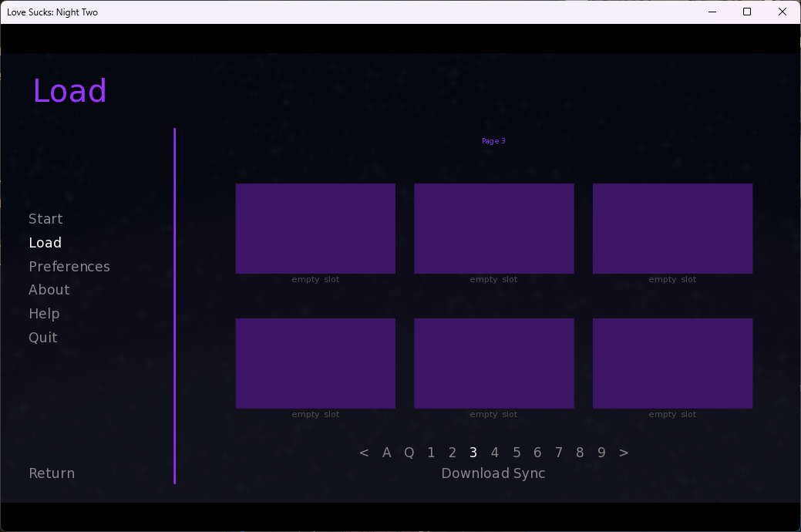
Task: Open the Help screen
Action: (44, 314)
